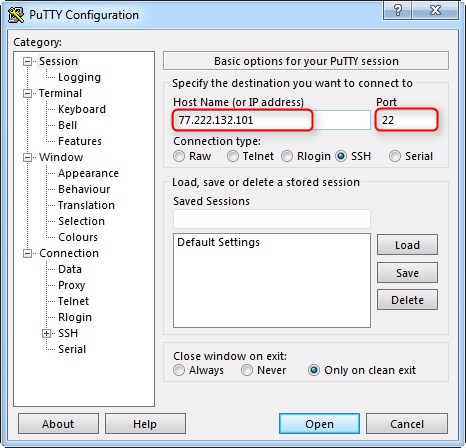Image resolution: width=466 pixels, height=448 pixels.
Task: Load the selected saved session
Action: coord(407,245)
